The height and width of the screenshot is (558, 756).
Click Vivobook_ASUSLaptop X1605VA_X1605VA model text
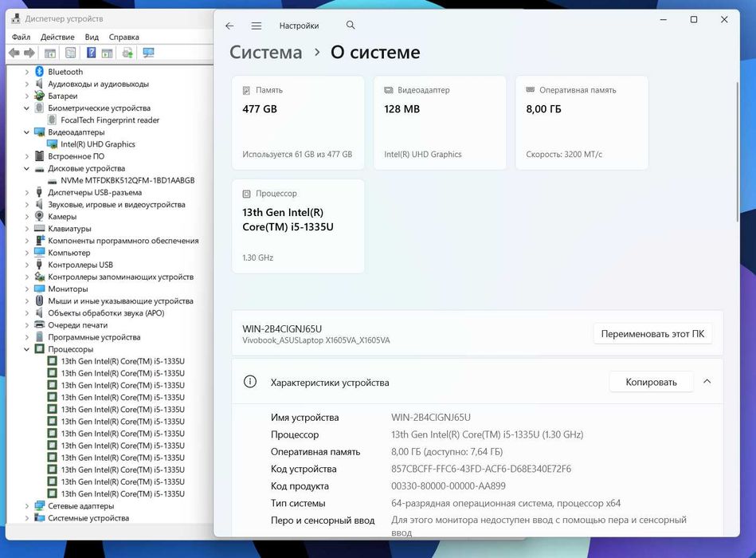tap(315, 340)
